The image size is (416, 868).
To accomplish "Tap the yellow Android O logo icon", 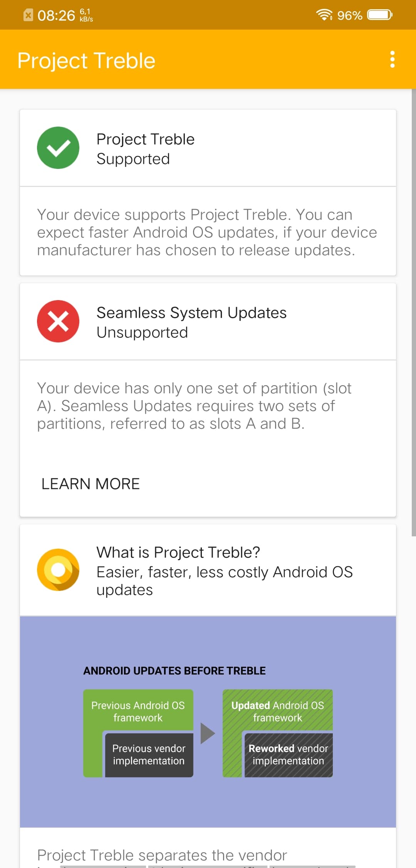I will [x=58, y=570].
